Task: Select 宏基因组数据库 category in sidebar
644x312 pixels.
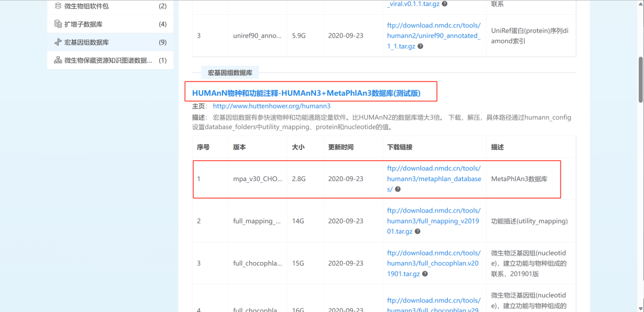Action: pyautogui.click(x=110, y=42)
